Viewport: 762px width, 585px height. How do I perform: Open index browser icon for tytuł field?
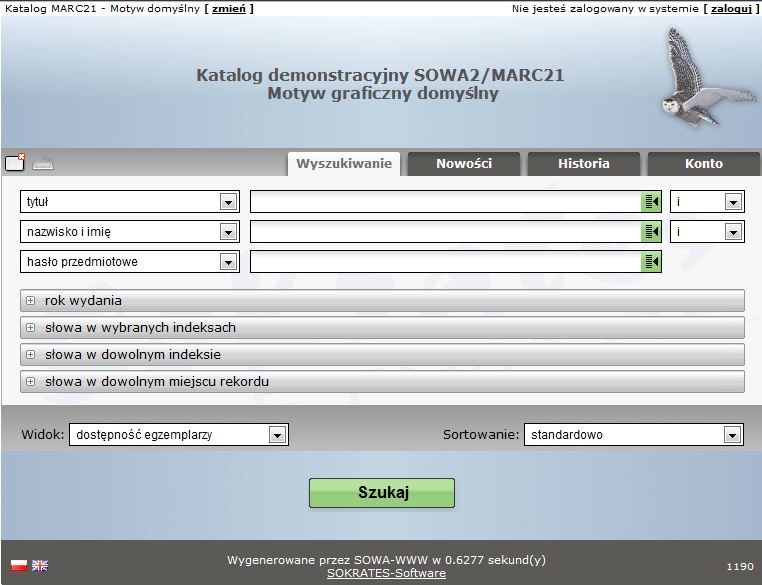pos(652,202)
